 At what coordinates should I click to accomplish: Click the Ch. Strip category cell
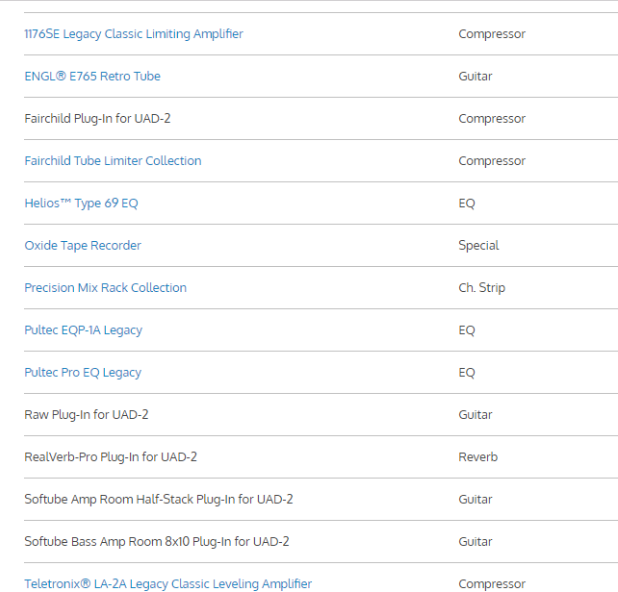481,288
